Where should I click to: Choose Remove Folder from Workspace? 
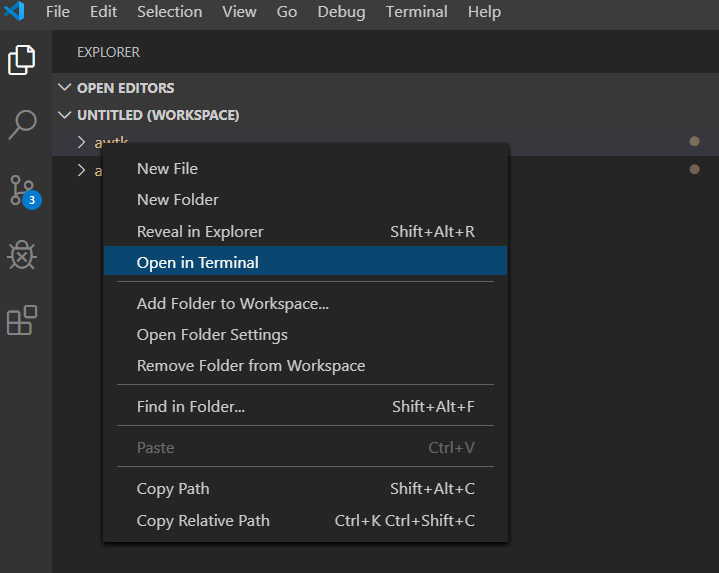coord(305,366)
